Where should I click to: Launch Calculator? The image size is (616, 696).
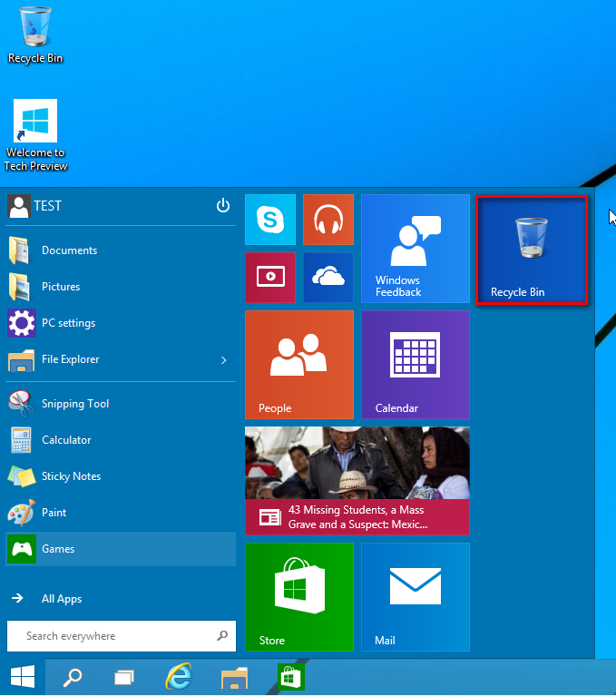[x=121, y=440]
